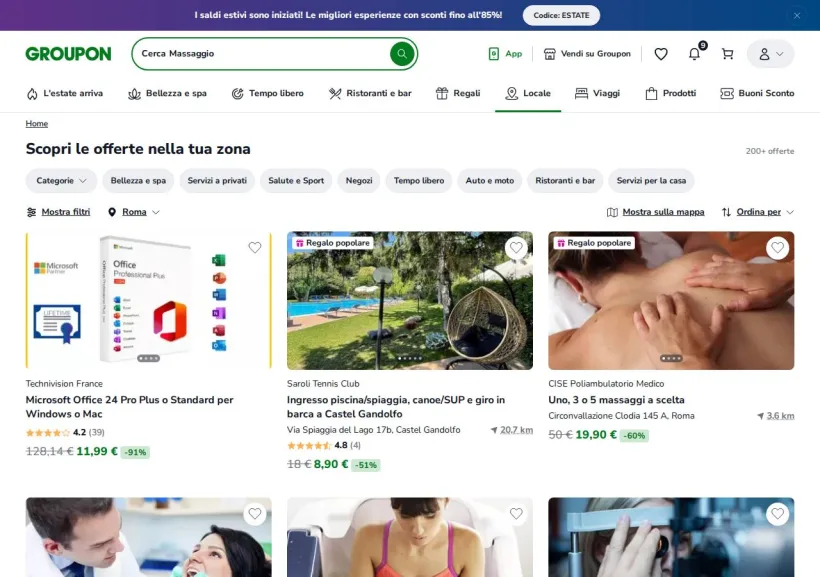Expand the Categorie dropdown chip
The width and height of the screenshot is (820, 577).
(61, 180)
